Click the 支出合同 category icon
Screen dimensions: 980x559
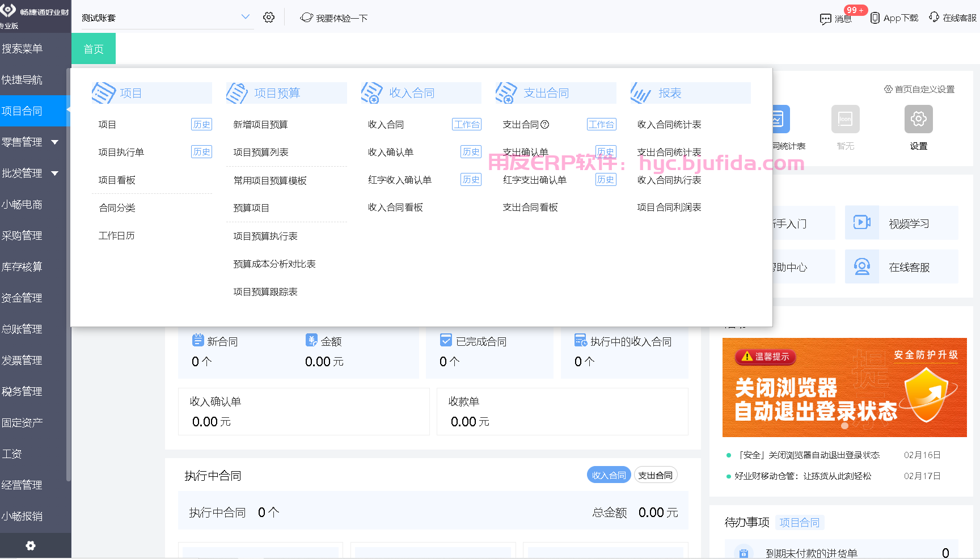[x=506, y=93]
